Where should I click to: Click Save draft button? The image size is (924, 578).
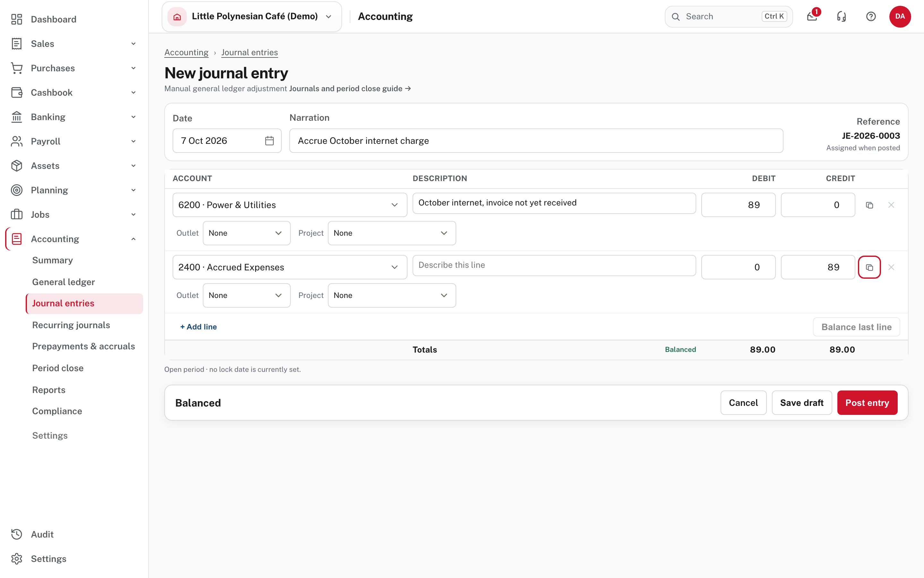pyautogui.click(x=802, y=403)
